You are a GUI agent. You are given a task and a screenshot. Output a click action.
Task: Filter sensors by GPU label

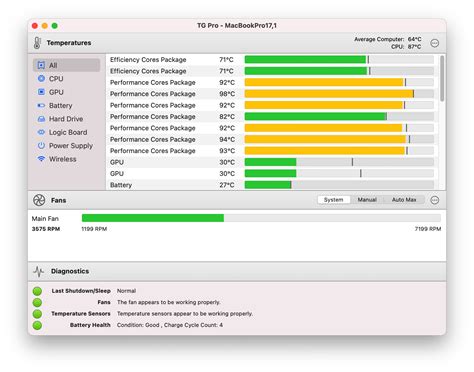(56, 92)
